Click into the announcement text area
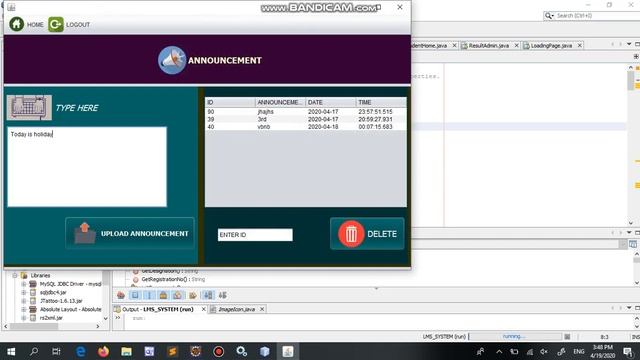The height and width of the screenshot is (360, 640). click(87, 167)
